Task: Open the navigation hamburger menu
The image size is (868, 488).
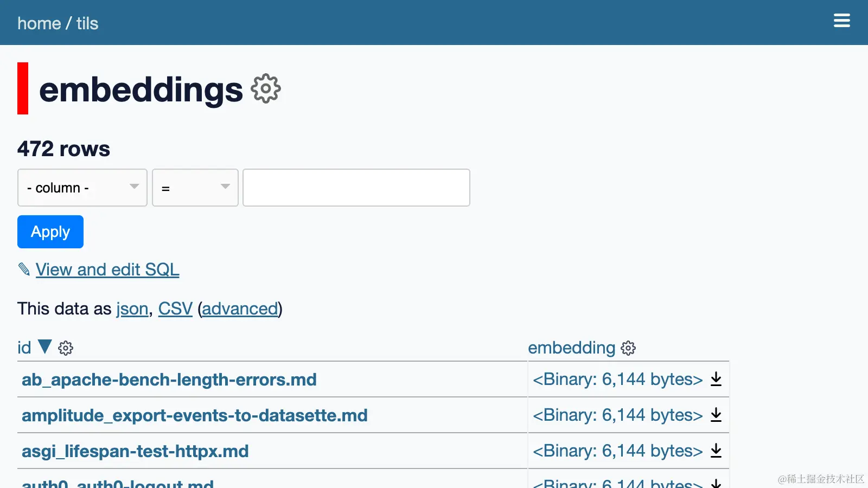Action: (x=841, y=21)
